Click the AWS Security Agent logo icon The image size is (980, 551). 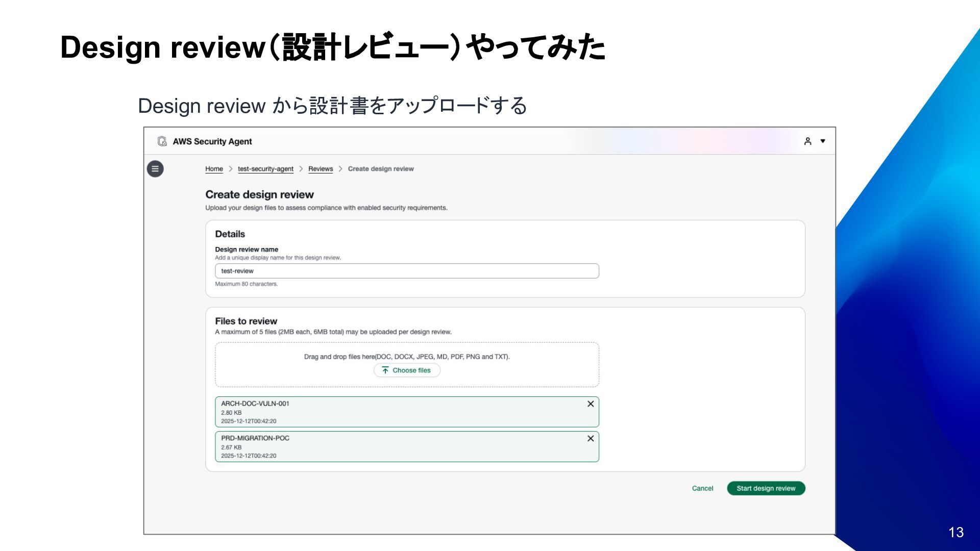click(162, 141)
